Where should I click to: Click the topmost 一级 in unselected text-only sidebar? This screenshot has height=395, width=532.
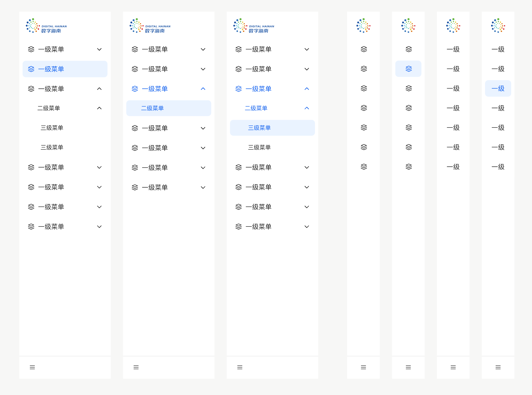453,49
